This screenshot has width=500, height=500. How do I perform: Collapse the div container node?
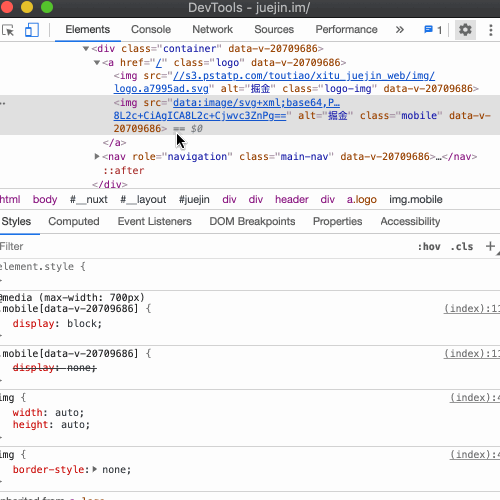86,49
